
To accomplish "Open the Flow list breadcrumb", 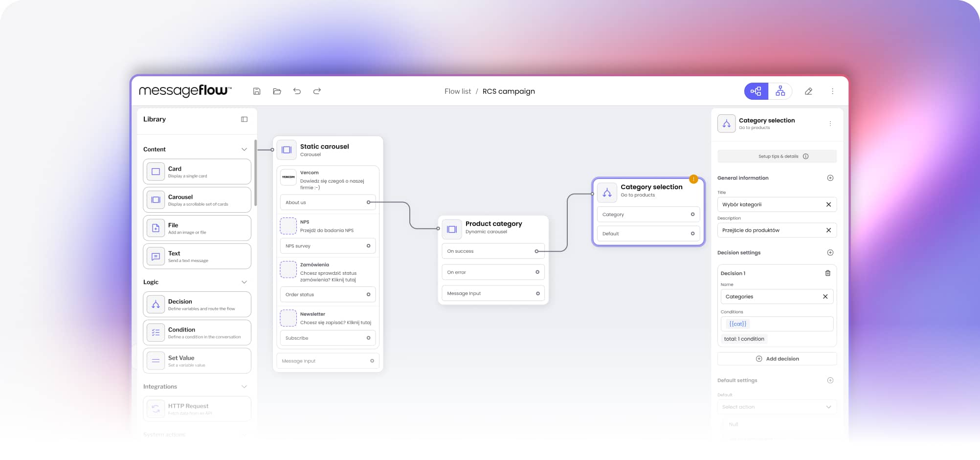I will click(457, 91).
